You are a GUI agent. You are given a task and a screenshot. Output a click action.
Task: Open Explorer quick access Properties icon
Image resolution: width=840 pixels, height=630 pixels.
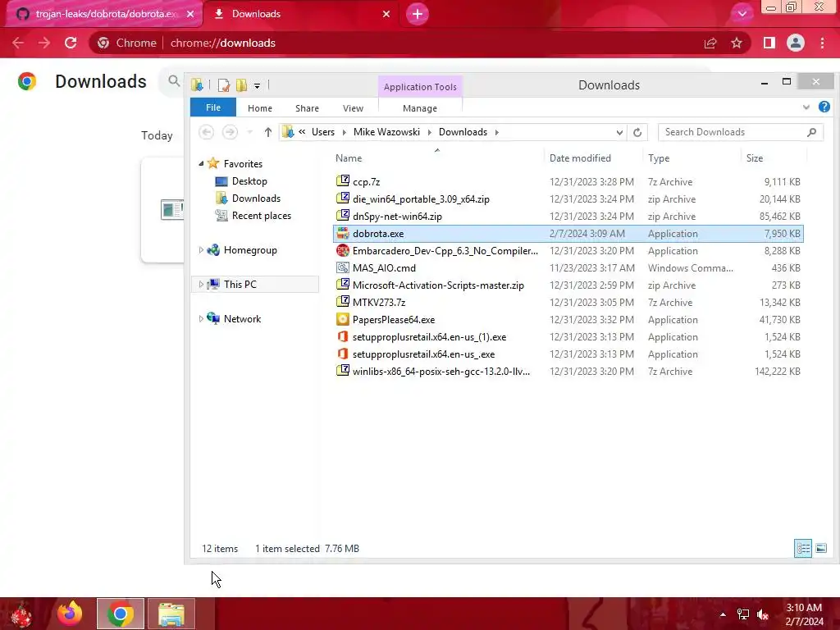coord(224,85)
